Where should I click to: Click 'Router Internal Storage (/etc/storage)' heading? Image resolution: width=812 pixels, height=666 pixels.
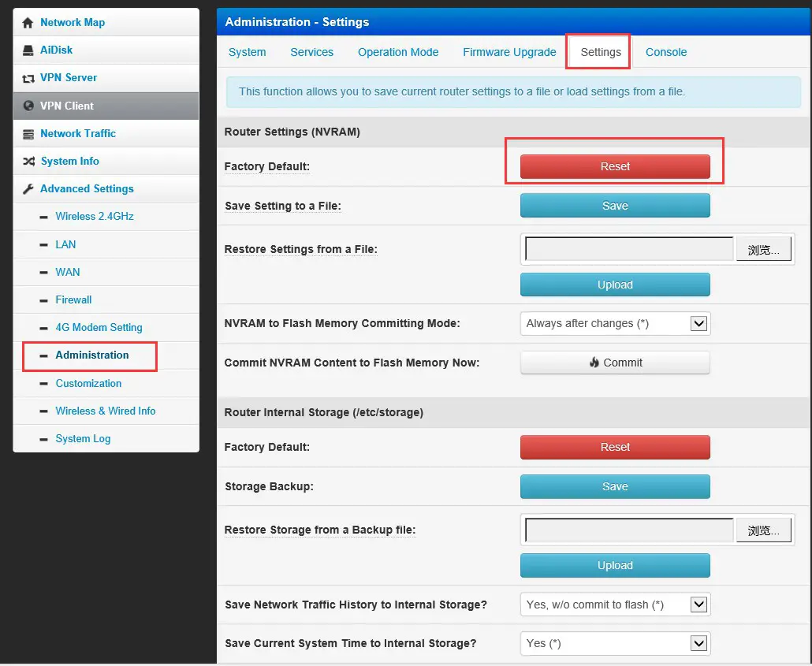click(x=324, y=413)
